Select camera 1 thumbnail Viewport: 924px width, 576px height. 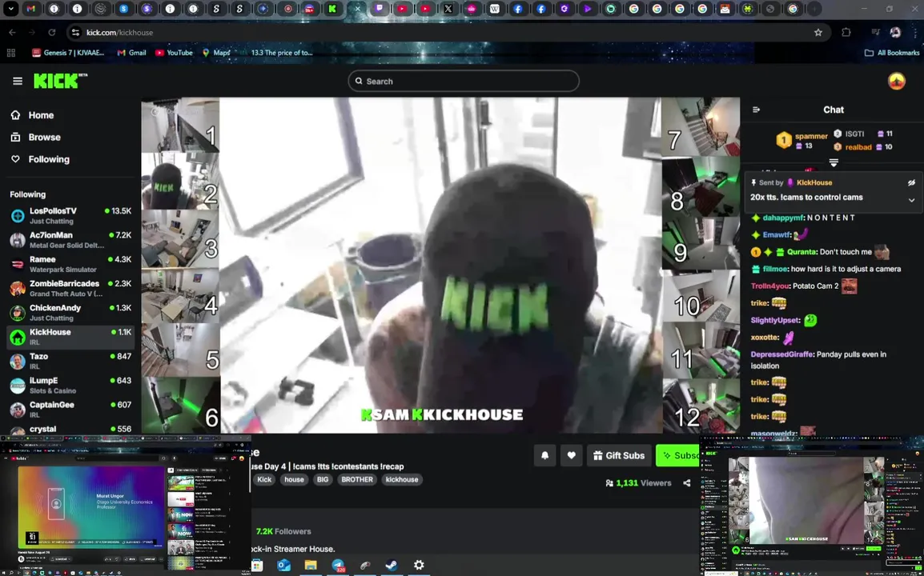click(180, 125)
